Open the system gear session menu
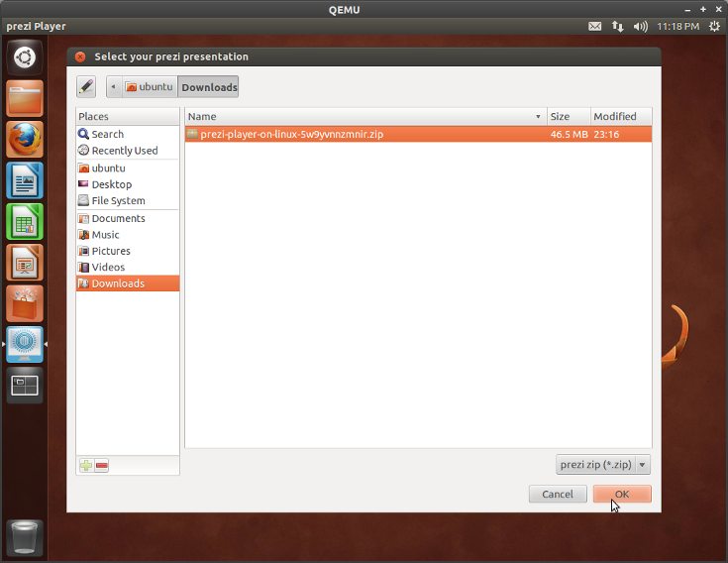Image resolution: width=728 pixels, height=563 pixels. [714, 27]
